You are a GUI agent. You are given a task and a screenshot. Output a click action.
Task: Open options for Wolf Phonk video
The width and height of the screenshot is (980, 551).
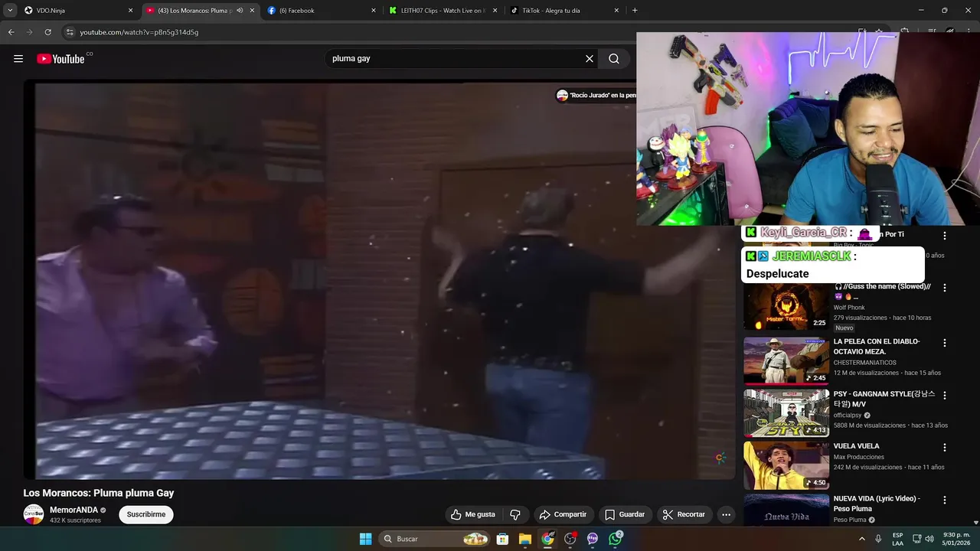[x=945, y=288]
